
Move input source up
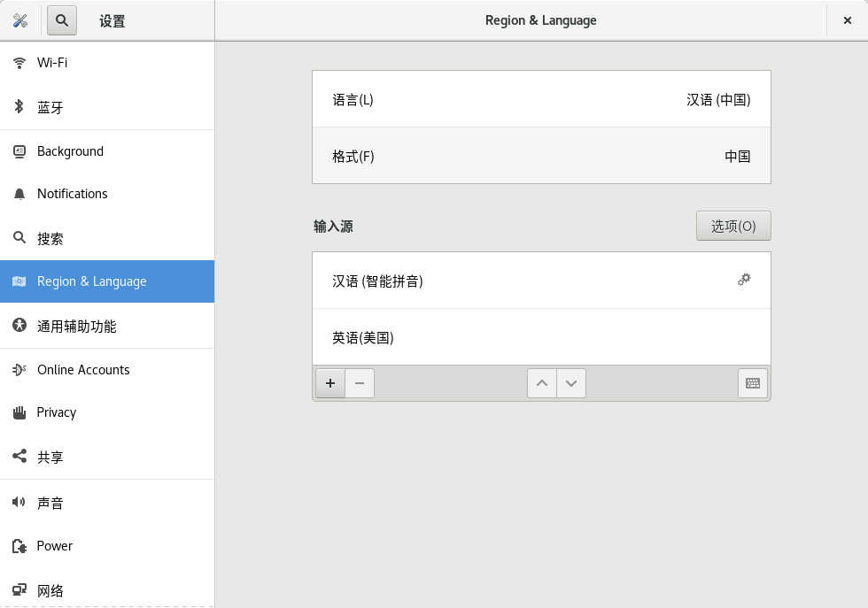tap(542, 383)
